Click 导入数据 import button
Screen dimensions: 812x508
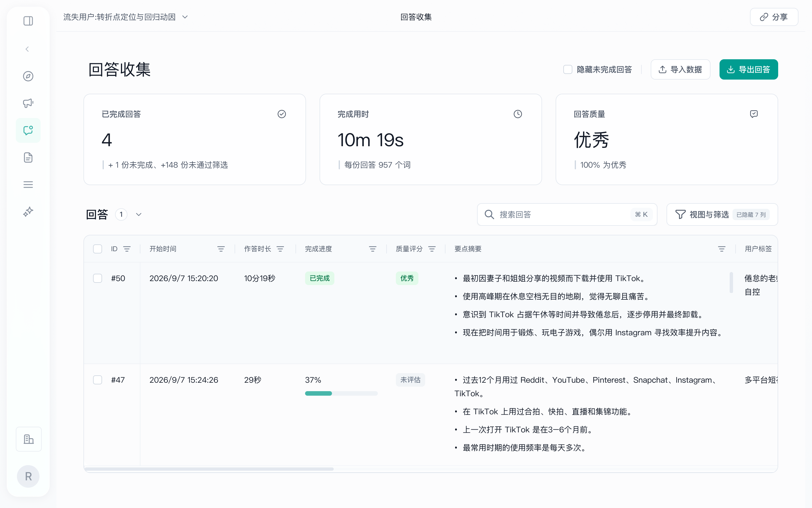pyautogui.click(x=680, y=69)
